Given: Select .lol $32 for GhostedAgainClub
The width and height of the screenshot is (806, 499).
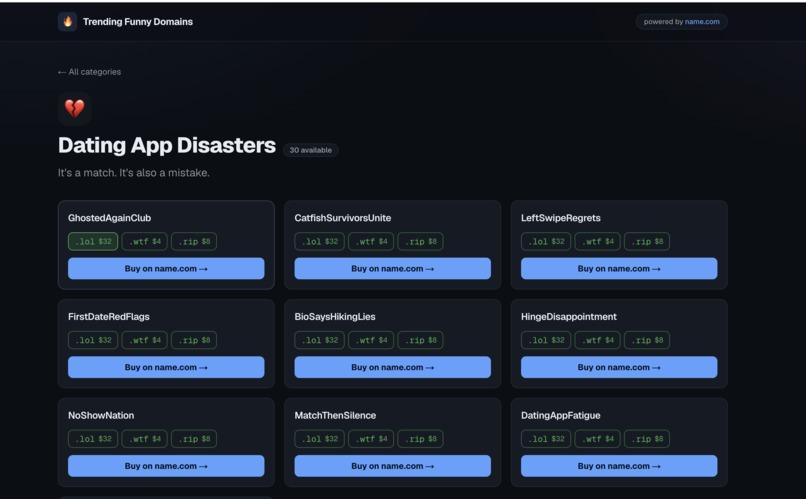Looking at the screenshot, I should 93,242.
